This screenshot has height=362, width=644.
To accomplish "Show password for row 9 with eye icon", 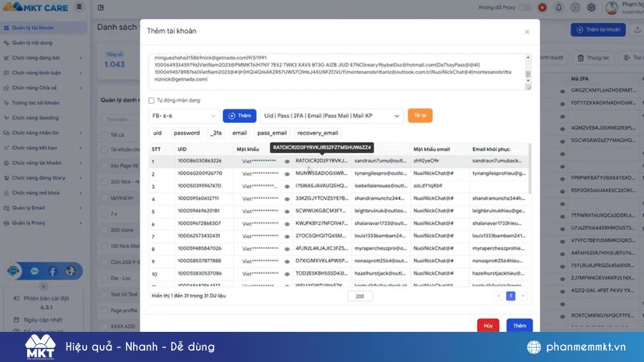I will [x=287, y=261].
